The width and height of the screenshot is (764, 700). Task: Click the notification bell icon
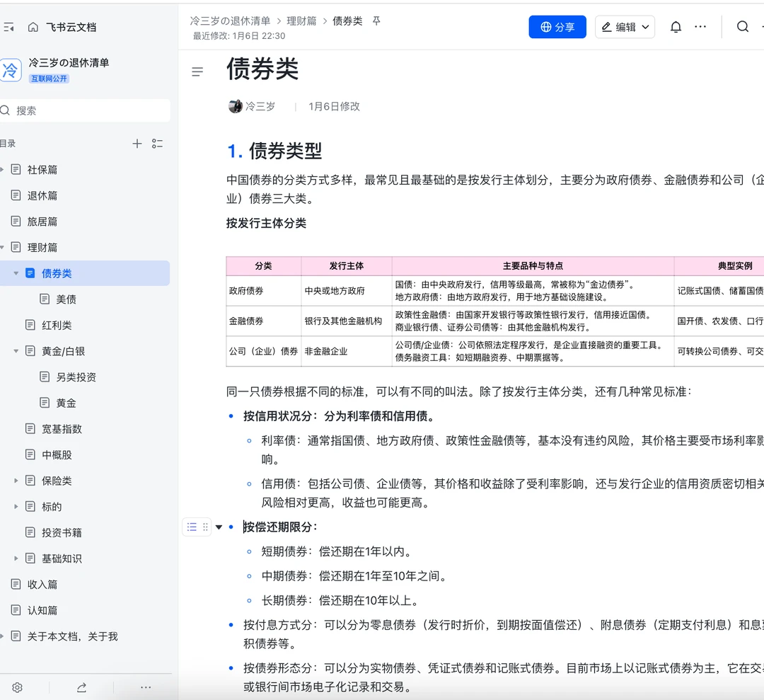tap(676, 27)
